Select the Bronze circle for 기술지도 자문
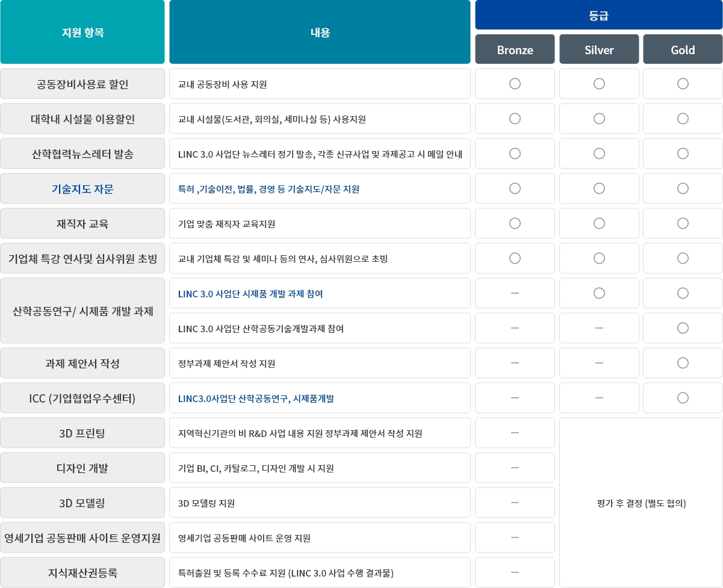 515,188
